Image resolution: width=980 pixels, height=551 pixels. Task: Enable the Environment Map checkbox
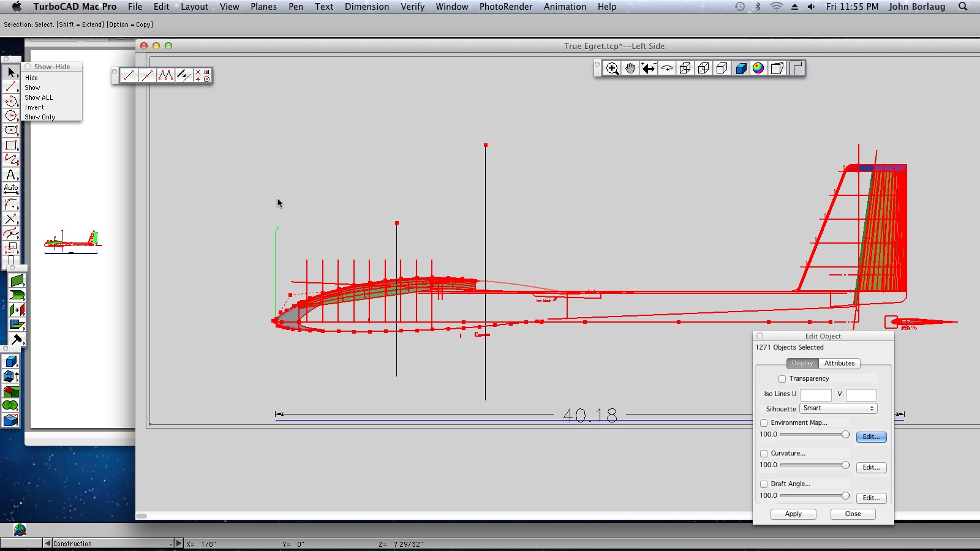(x=764, y=423)
